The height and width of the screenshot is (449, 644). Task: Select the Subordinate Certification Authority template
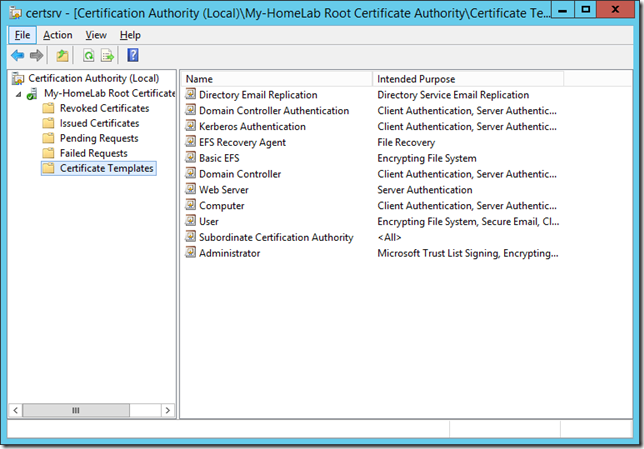click(275, 237)
